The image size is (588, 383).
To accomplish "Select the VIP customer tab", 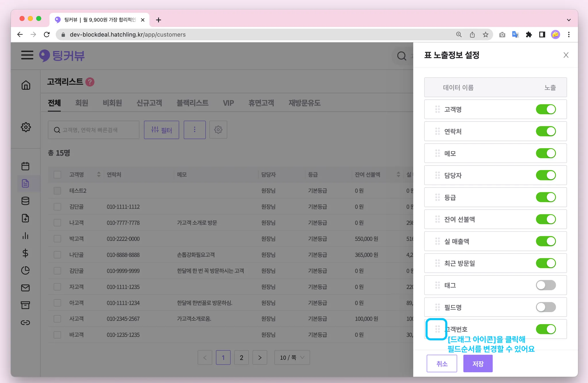I will 228,103.
